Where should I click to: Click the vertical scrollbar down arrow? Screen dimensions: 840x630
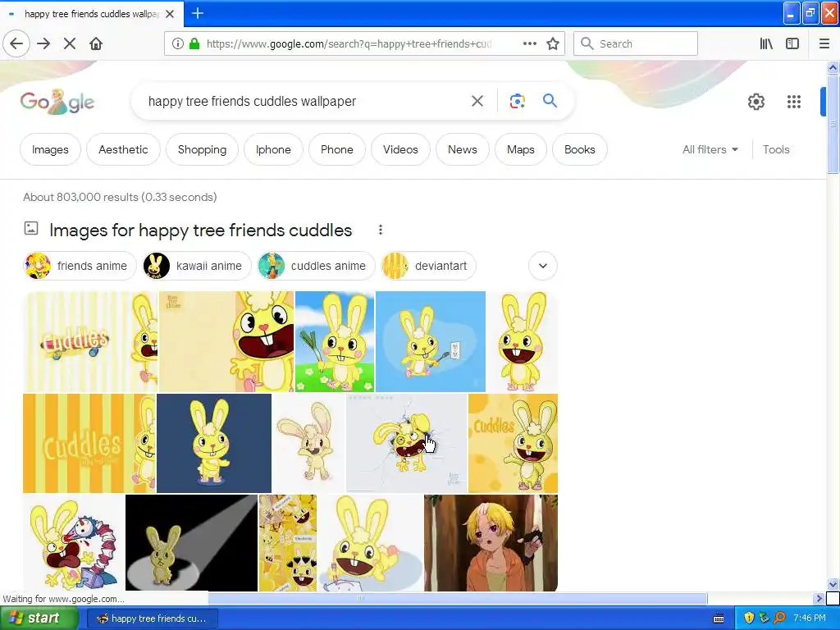click(833, 584)
